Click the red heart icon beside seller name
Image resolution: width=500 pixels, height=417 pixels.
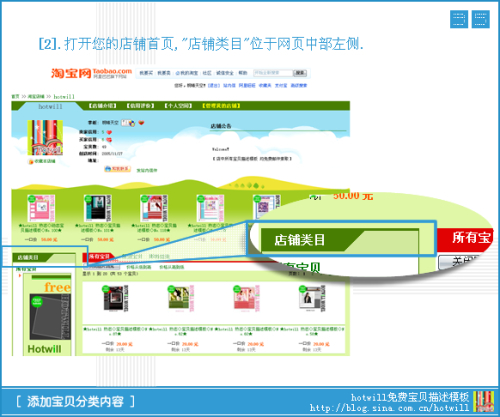(141, 123)
